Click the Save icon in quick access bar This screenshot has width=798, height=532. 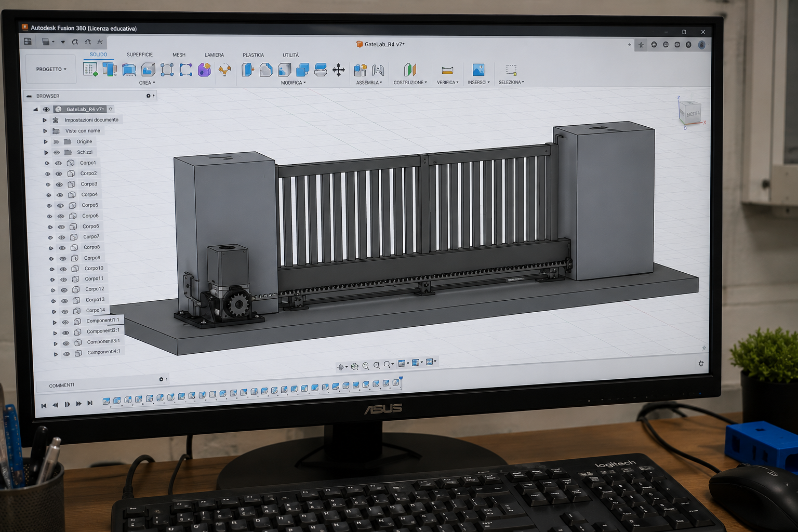pyautogui.click(x=46, y=42)
